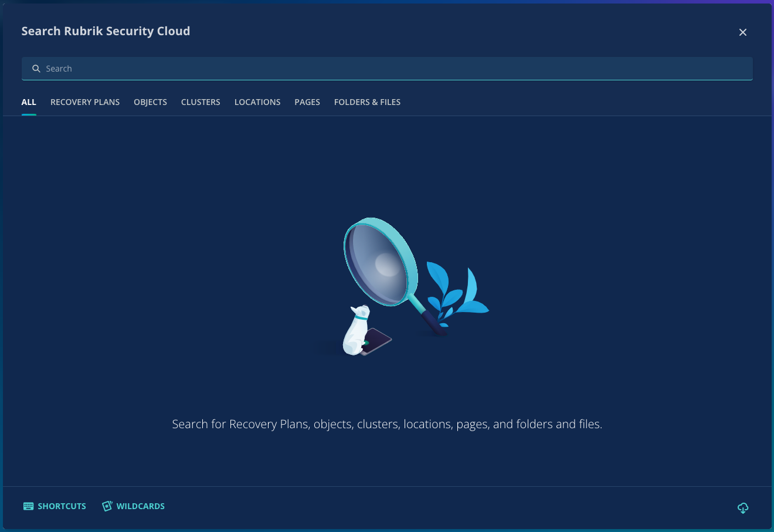The height and width of the screenshot is (532, 774).
Task: Click the cloud download icon
Action: click(x=742, y=508)
